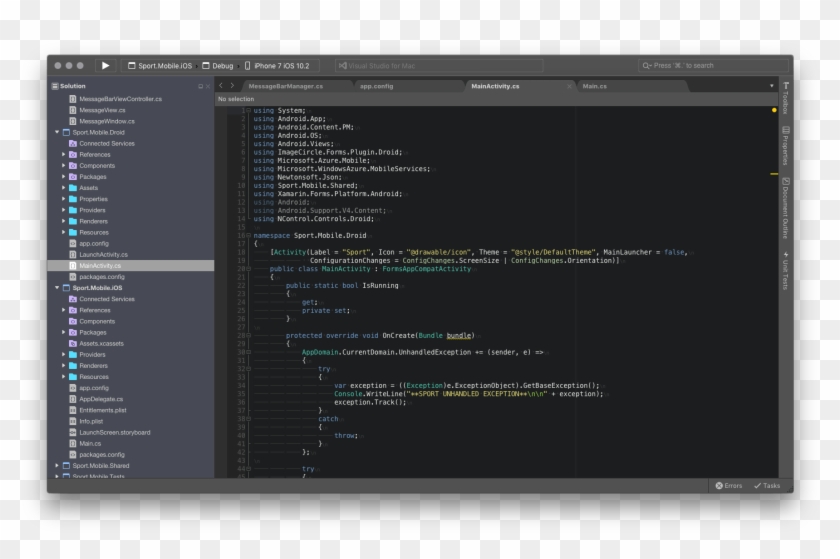840x559 pixels.
Task: Expand Droid Packages folder
Action: (64, 177)
